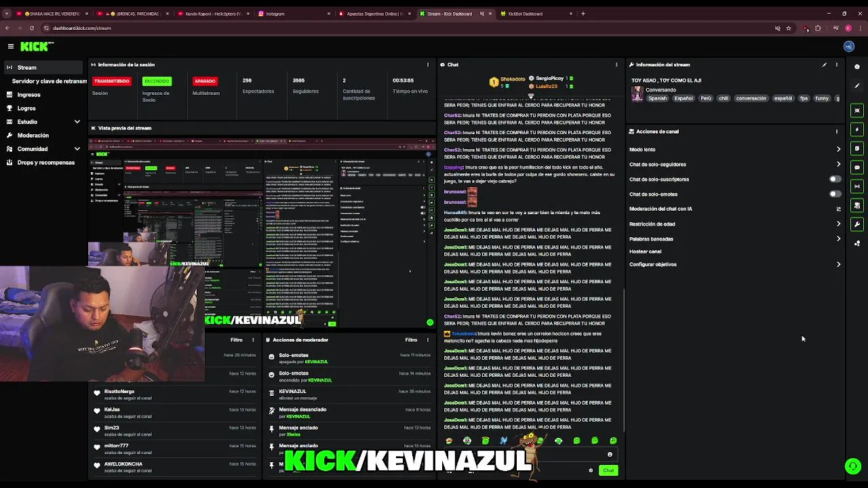Open RisottoNergo in activity feed
The image size is (868, 488).
click(119, 391)
